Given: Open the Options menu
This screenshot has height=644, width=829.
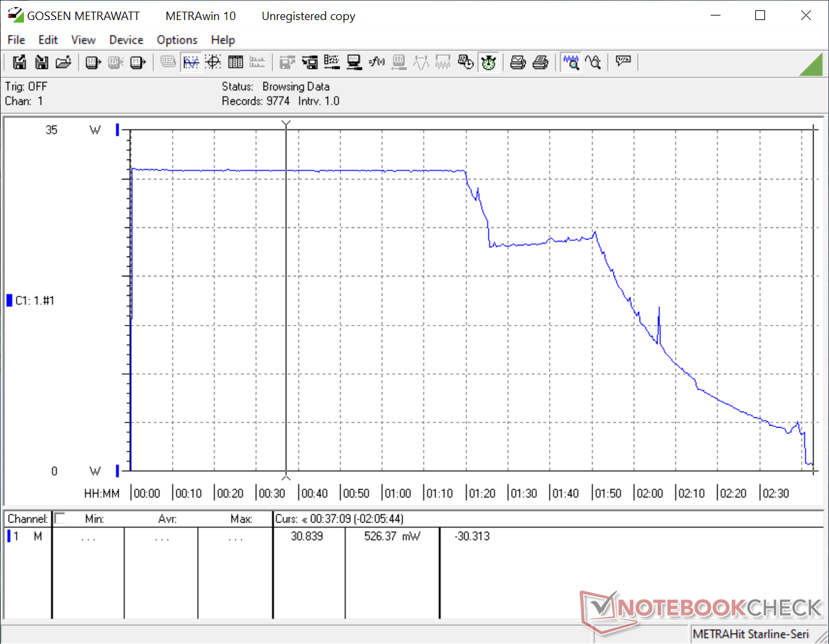Looking at the screenshot, I should (x=176, y=40).
